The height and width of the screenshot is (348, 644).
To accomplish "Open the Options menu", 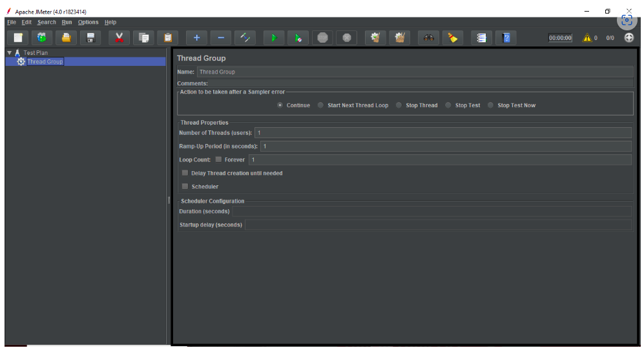I will [88, 22].
